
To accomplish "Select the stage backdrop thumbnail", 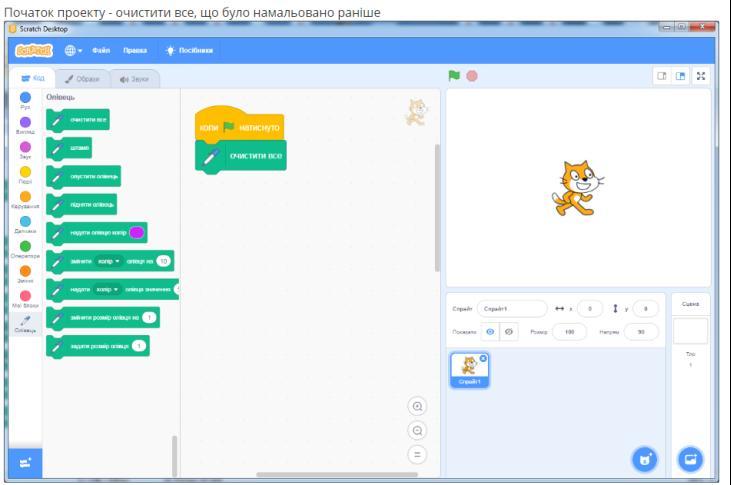I will click(690, 331).
